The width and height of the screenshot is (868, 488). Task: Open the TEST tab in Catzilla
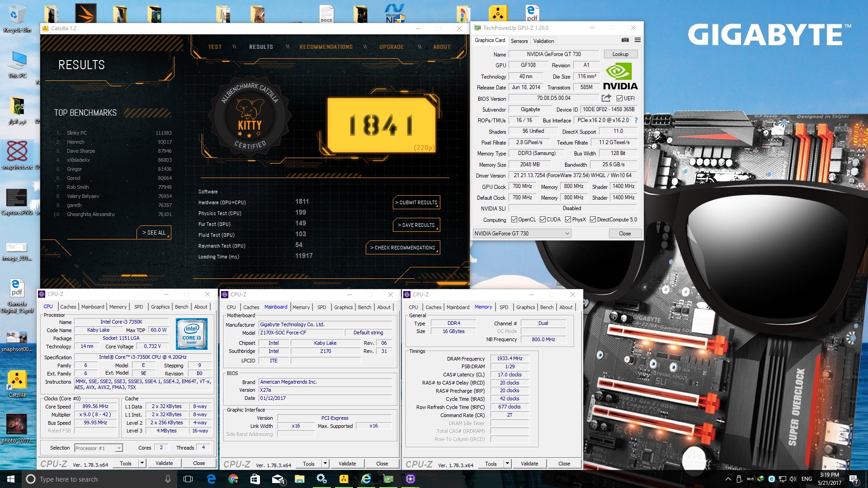tap(215, 47)
